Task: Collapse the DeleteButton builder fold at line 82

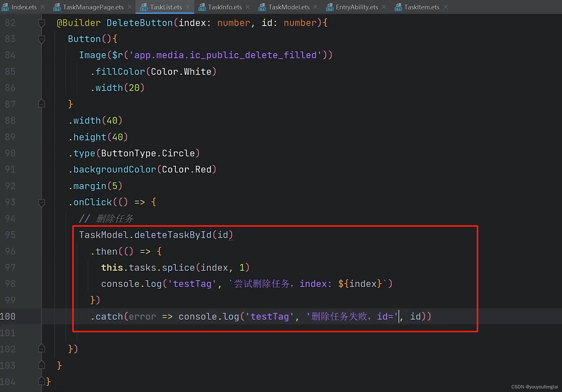Action: click(42, 23)
